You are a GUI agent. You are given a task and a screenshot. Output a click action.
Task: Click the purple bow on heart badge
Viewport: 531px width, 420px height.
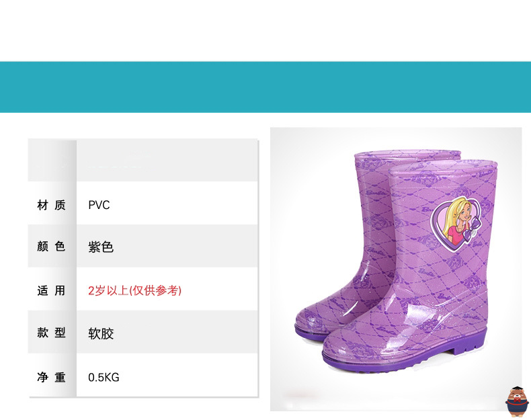tap(472, 228)
